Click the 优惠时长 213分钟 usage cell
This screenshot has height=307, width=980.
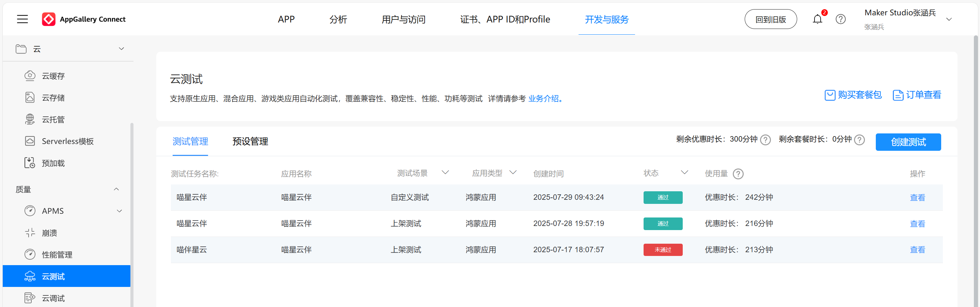(x=739, y=249)
